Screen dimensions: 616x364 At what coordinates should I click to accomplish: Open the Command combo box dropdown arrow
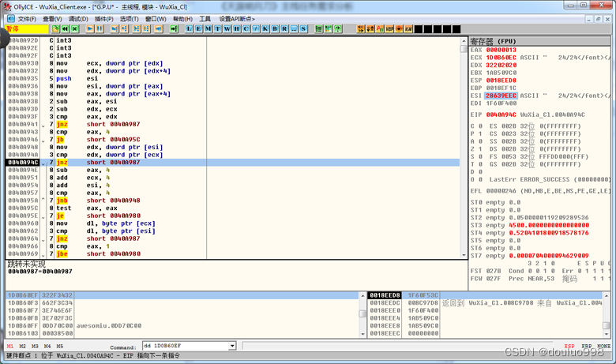232,346
